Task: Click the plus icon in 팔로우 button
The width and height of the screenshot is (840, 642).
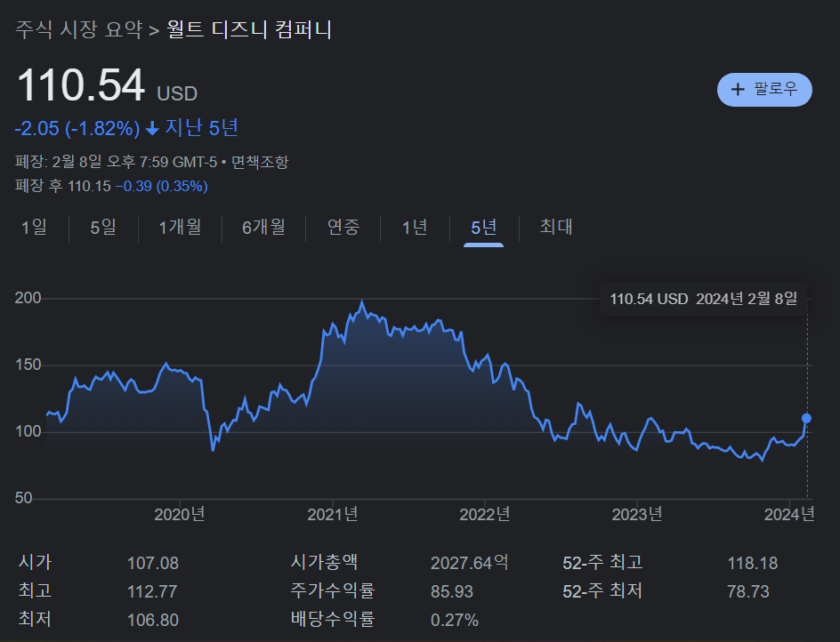Action: point(738,90)
